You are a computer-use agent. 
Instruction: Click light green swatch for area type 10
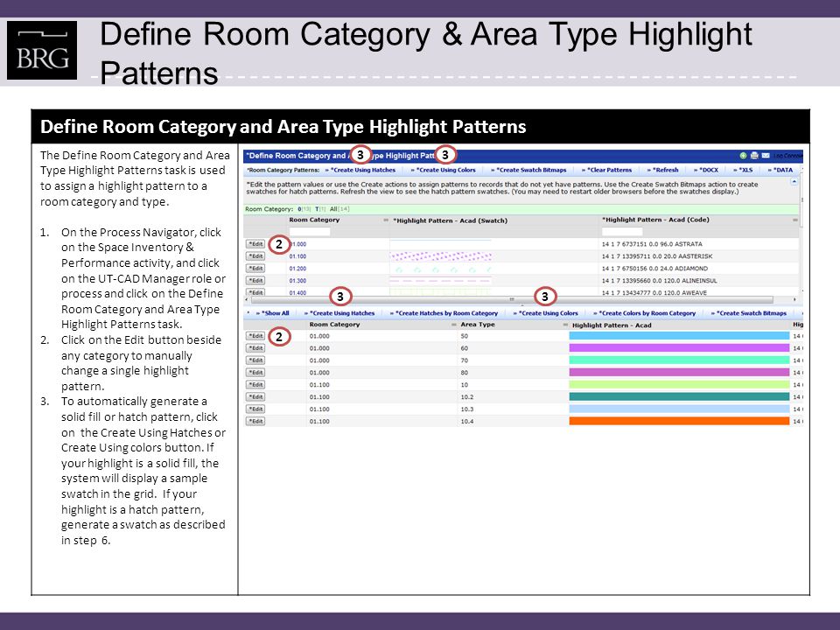(x=679, y=385)
